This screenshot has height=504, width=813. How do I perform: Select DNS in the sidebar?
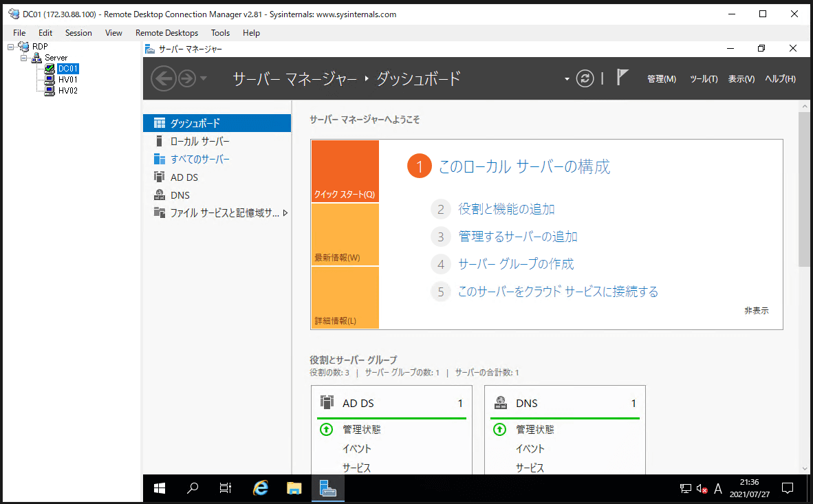pos(217,195)
